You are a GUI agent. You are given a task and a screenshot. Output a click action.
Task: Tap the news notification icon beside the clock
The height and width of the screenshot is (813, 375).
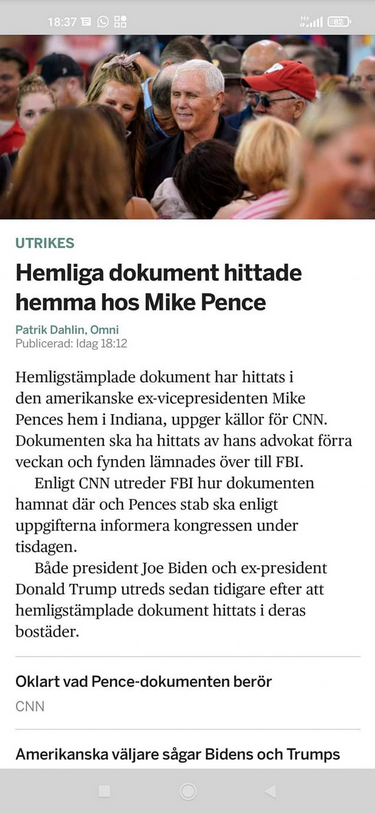point(86,22)
